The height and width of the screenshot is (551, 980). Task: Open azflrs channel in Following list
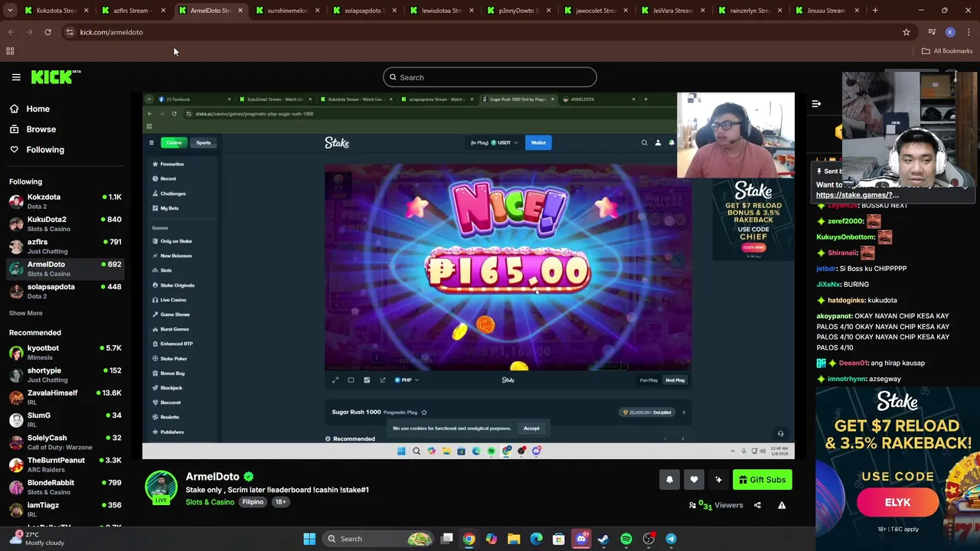pyautogui.click(x=65, y=246)
